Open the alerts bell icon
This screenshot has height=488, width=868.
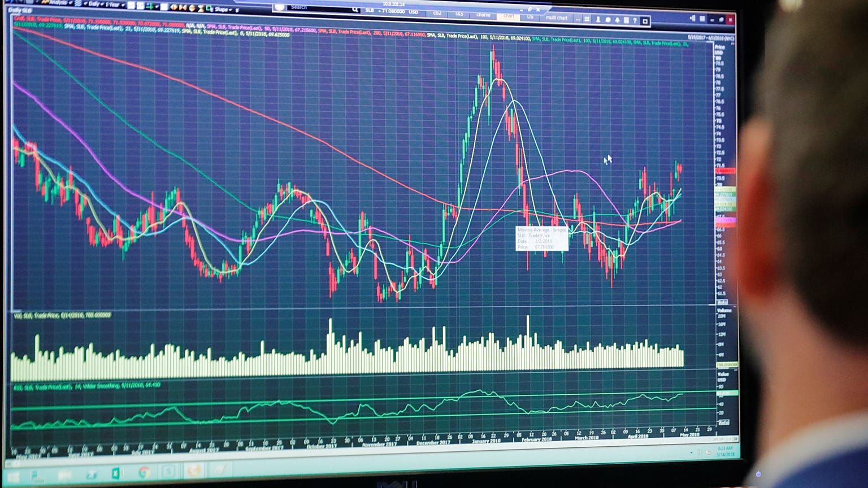[x=617, y=20]
